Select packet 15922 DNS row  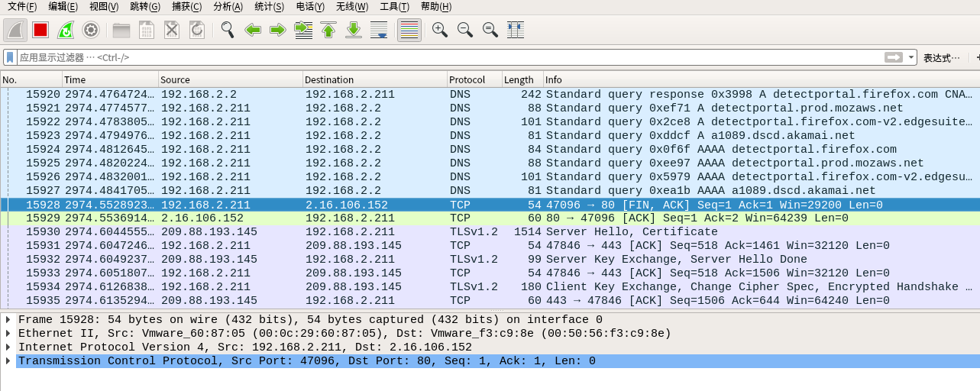(x=490, y=122)
